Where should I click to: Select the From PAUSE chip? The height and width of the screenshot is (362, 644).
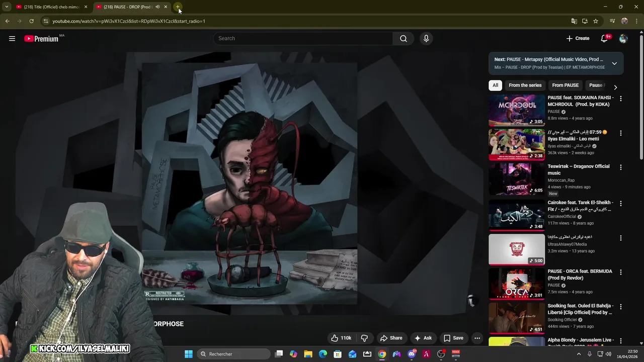tap(565, 85)
